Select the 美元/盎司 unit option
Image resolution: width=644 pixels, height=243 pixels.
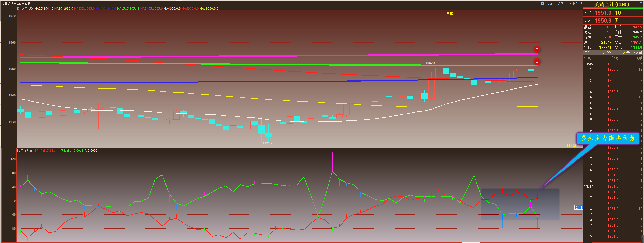click(634, 53)
